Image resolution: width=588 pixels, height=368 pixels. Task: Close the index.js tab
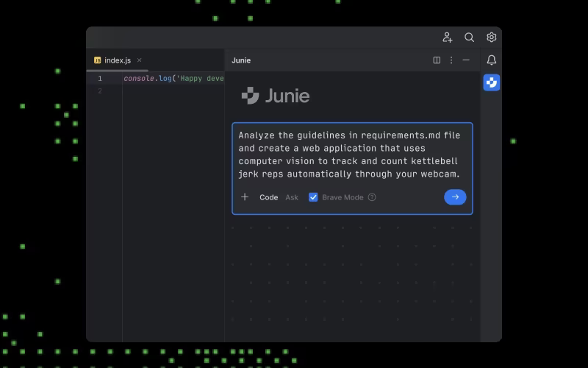tap(139, 60)
